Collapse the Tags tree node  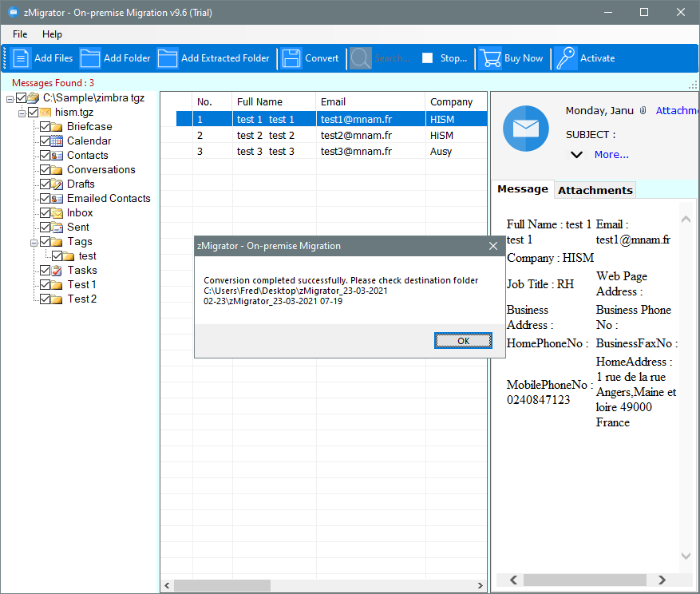tap(34, 243)
